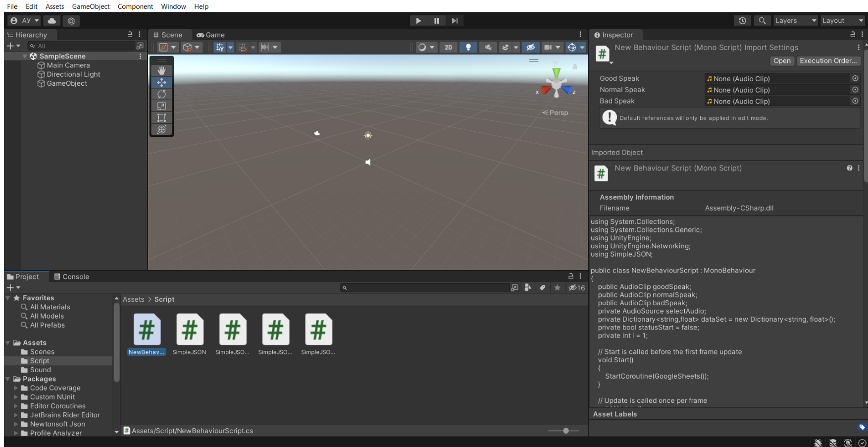Select the combined Transform tool

click(161, 130)
